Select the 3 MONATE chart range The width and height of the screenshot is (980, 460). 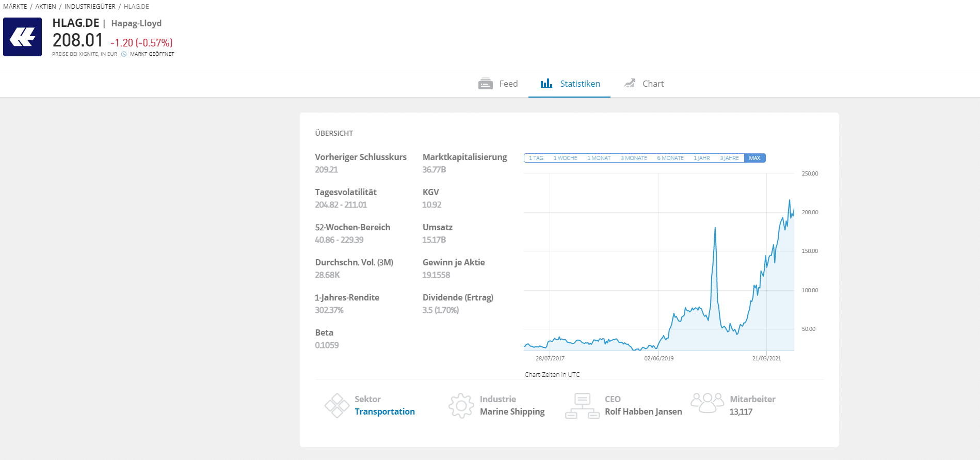point(634,158)
